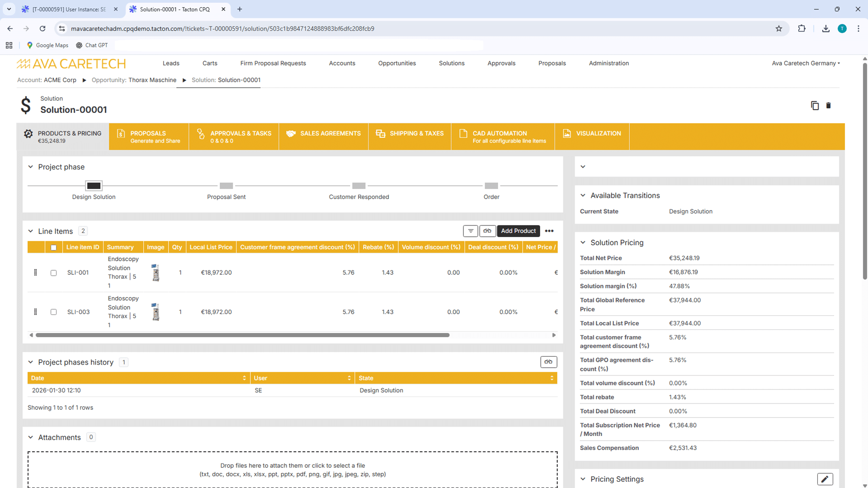This screenshot has width=868, height=488.
Task: Open the Ava Caretech Germany dropdown
Action: pyautogui.click(x=806, y=63)
